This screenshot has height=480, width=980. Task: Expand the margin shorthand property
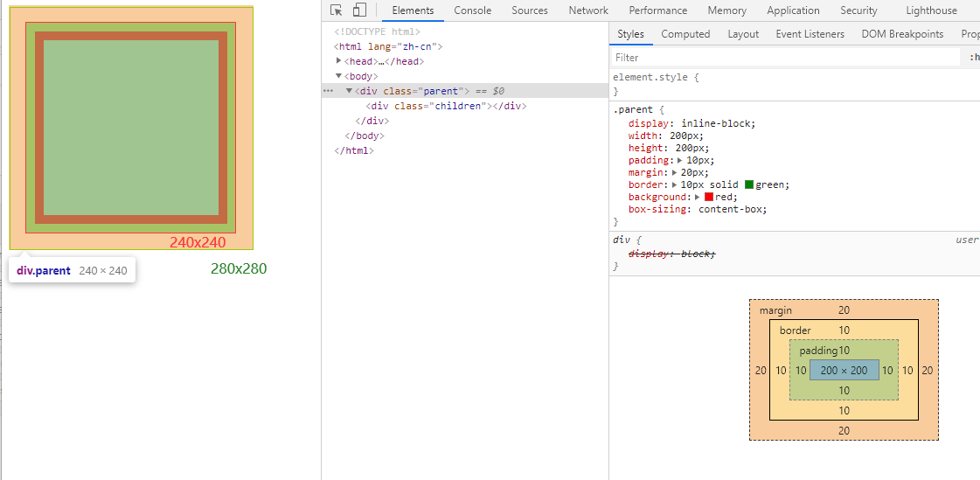[675, 172]
